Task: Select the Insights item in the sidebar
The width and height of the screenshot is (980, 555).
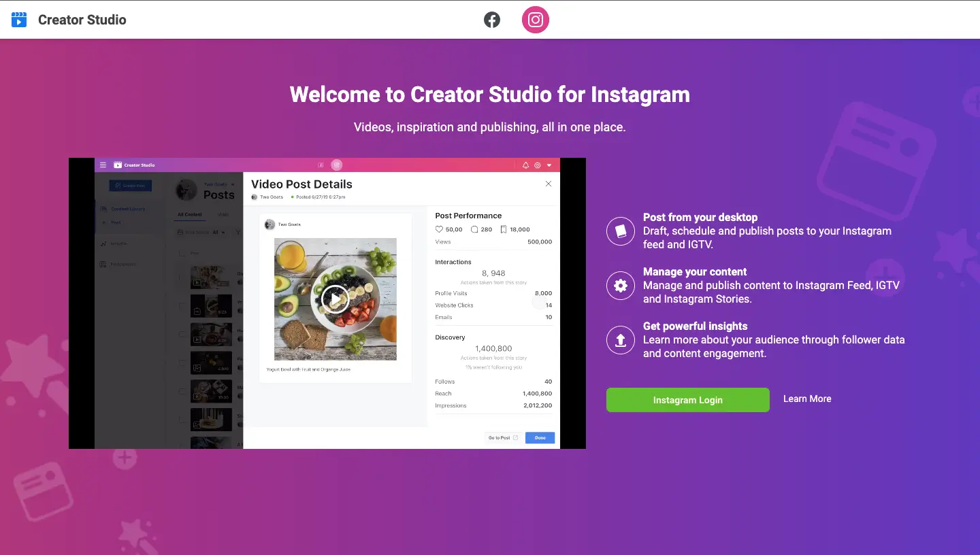Action: click(x=120, y=243)
